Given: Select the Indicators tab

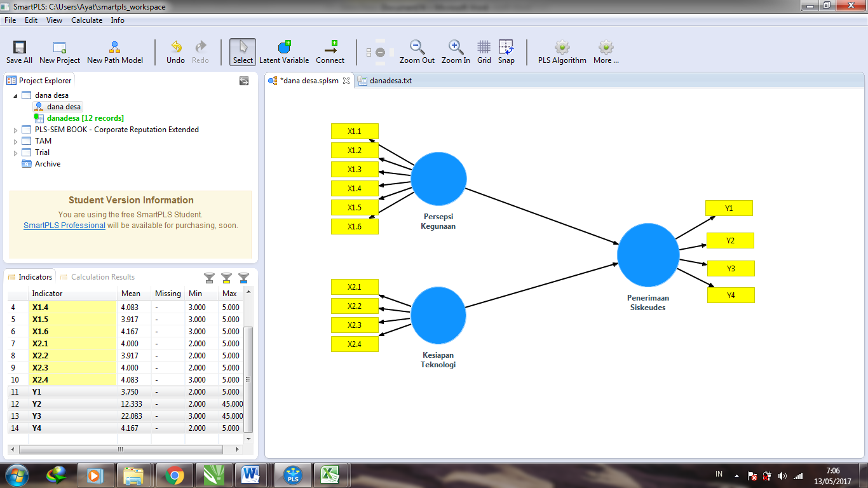Looking at the screenshot, I should pos(30,277).
